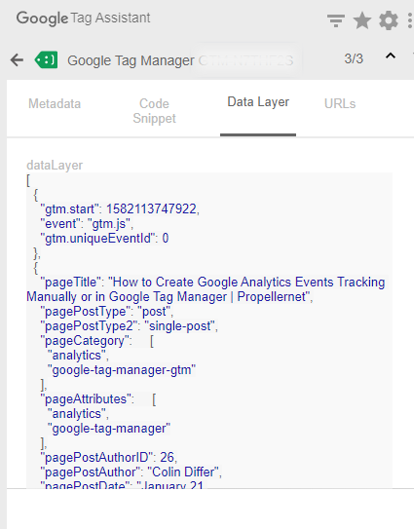Click the "pageCategory" key
Screen dimensions: 414x529
(86, 341)
